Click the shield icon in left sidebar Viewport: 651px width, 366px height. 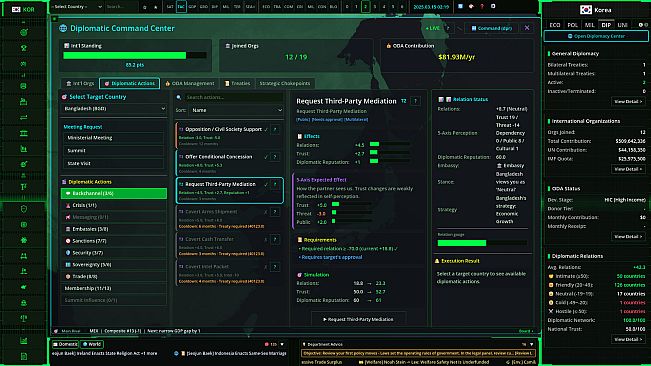click(24, 209)
